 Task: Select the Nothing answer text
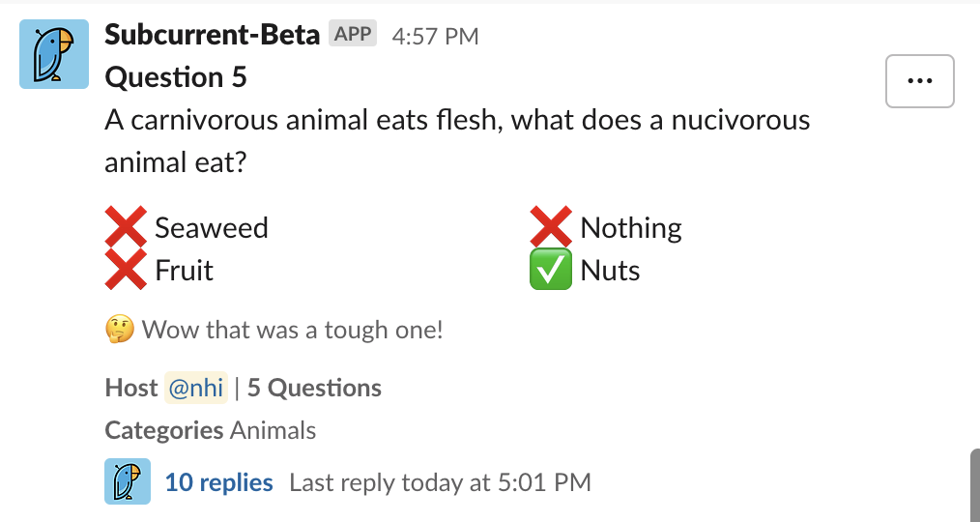[x=631, y=227]
